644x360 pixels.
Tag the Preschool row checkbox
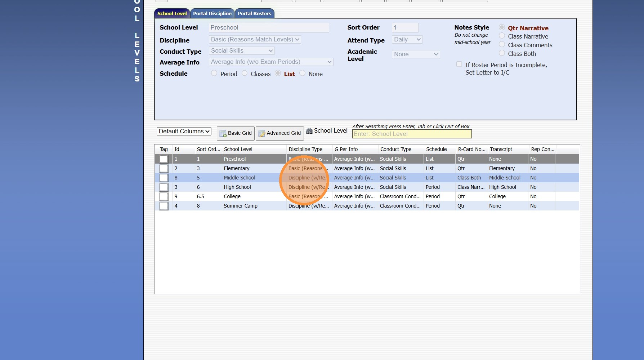(164, 159)
